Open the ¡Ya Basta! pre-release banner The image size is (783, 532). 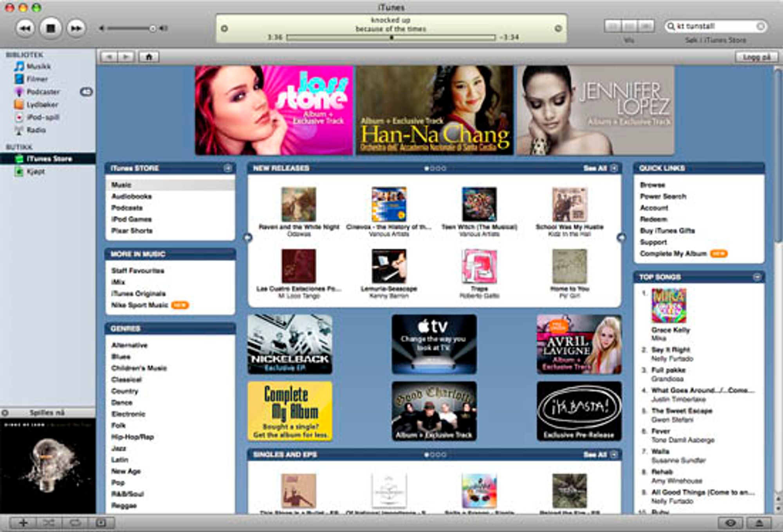[579, 411]
